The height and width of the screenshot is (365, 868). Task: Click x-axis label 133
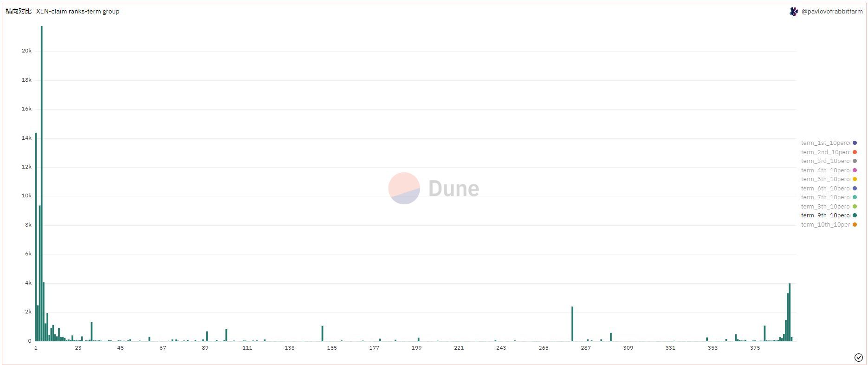tap(289, 348)
